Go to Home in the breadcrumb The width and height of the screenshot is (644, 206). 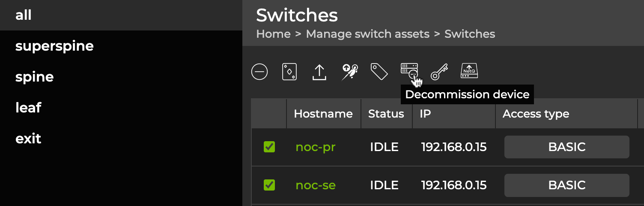click(x=273, y=34)
